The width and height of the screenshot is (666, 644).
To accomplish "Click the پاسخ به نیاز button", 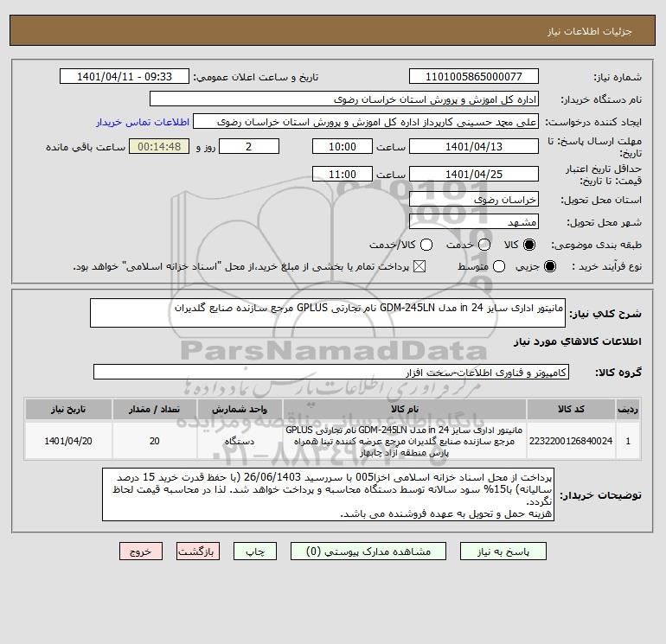I will pyautogui.click(x=503, y=552).
